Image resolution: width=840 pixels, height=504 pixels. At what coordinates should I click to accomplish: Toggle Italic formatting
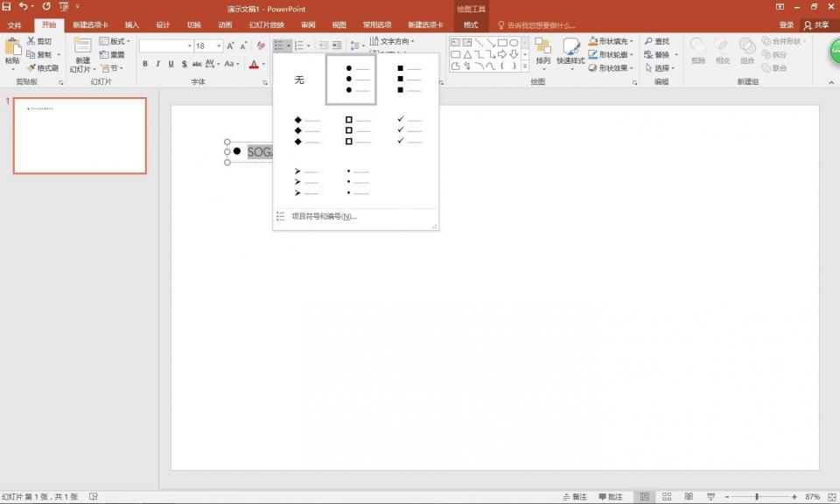157,64
